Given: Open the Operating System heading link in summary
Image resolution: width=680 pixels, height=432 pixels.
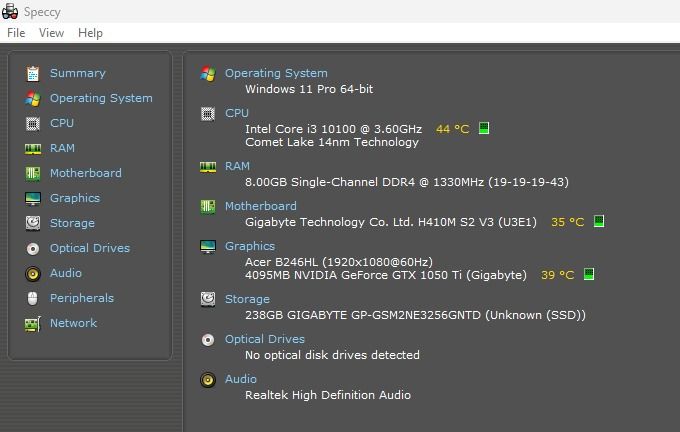Looking at the screenshot, I should [x=276, y=73].
